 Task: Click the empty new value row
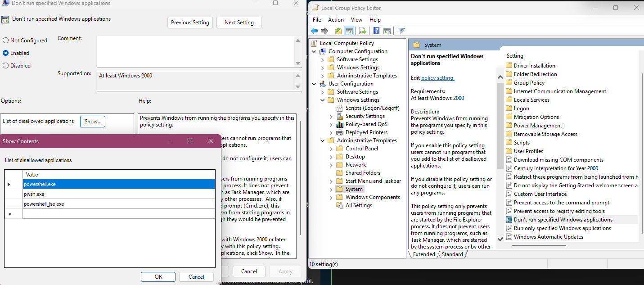[x=119, y=214]
